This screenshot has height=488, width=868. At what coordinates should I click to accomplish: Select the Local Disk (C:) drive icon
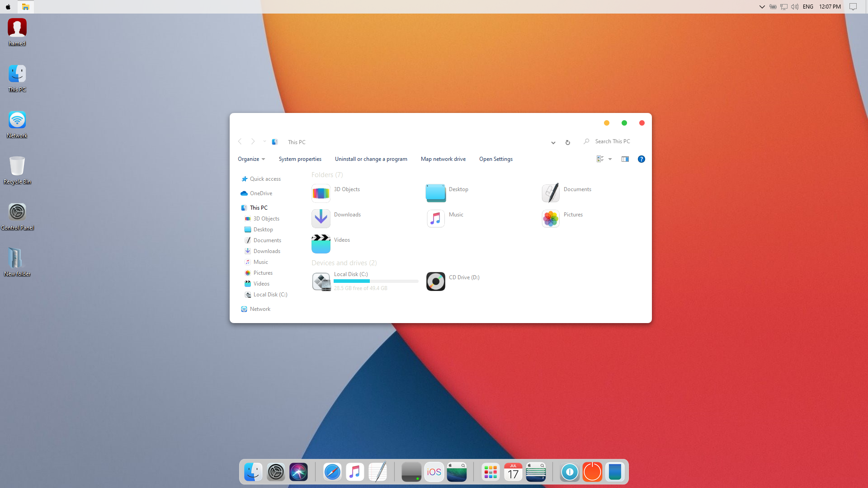click(321, 282)
